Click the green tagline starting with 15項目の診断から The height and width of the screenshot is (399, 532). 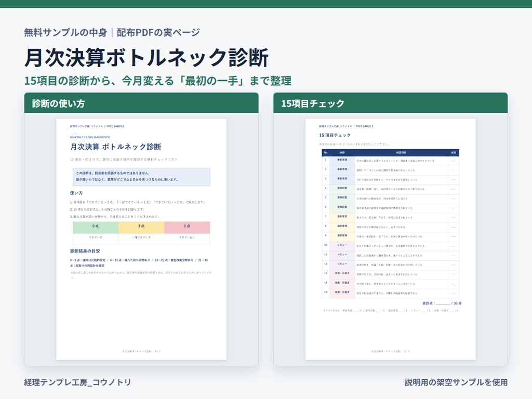pos(158,81)
